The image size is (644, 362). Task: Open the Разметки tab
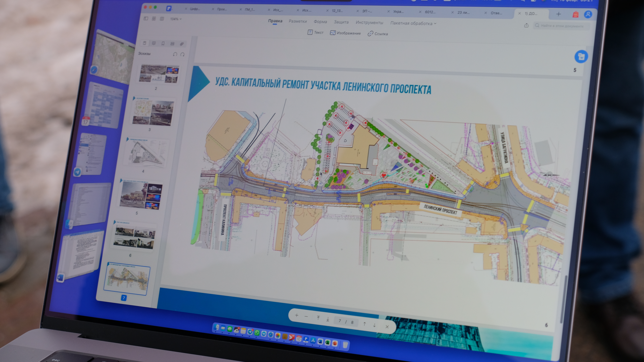[298, 21]
